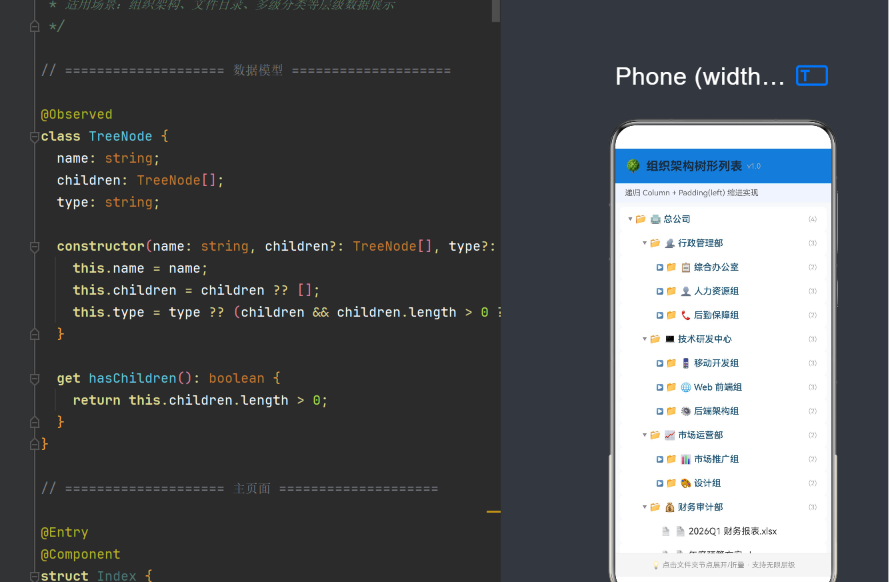Click the v1.0 version label in the preview
Viewport: 889px width, 582px height.
pyautogui.click(x=753, y=166)
